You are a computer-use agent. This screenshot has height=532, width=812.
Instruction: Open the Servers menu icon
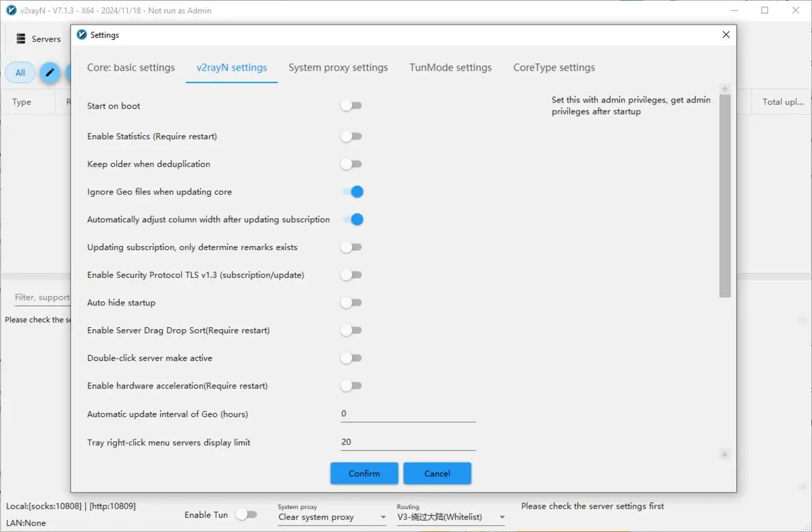tap(21, 39)
